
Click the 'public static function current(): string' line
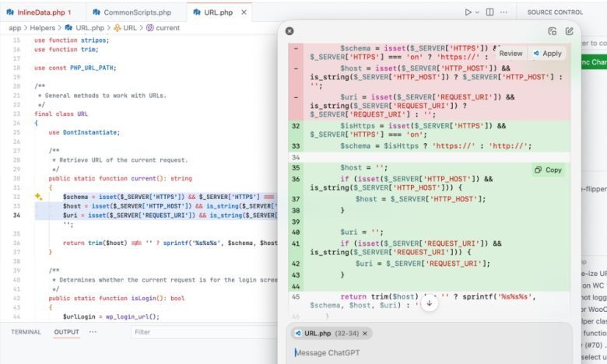pyautogui.click(x=121, y=178)
